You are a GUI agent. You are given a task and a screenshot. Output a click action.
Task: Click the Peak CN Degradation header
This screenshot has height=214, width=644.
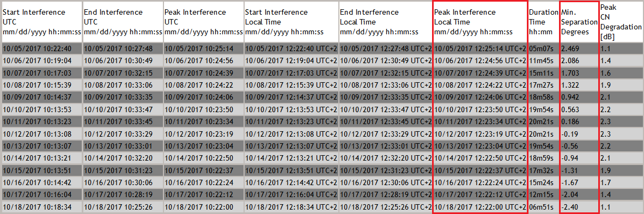pyautogui.click(x=621, y=22)
